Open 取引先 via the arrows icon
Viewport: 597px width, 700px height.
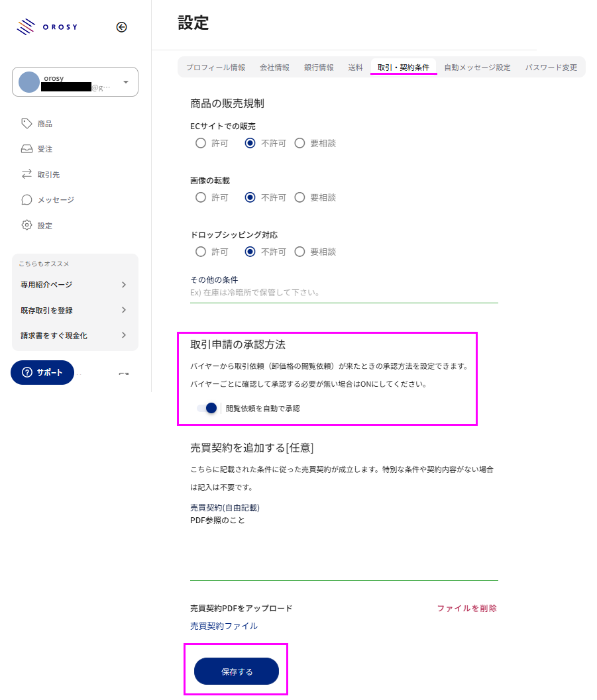27,174
